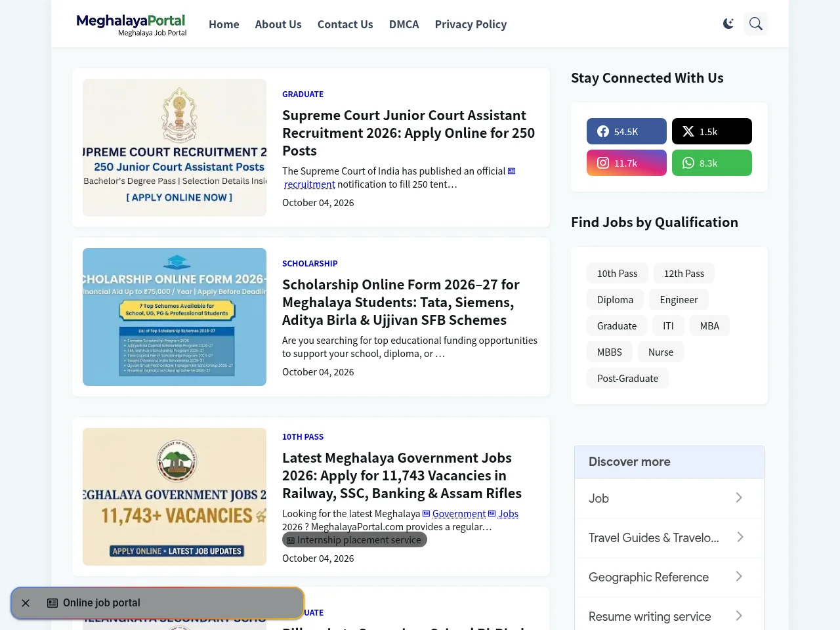Open the Privacy Policy page

click(x=471, y=24)
